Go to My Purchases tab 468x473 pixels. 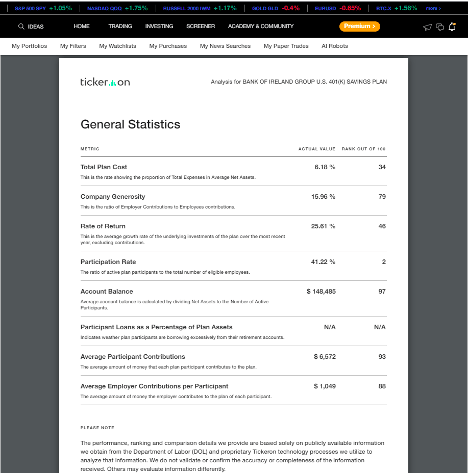(x=168, y=46)
